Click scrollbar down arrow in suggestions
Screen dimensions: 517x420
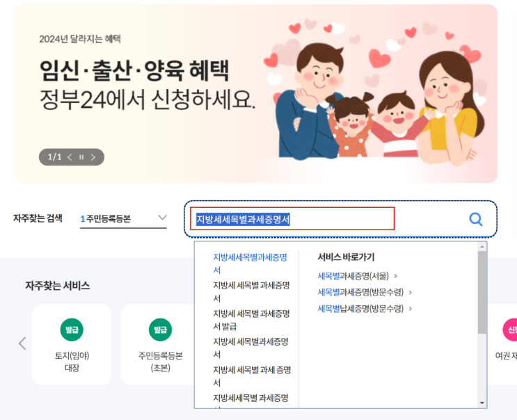482,403
